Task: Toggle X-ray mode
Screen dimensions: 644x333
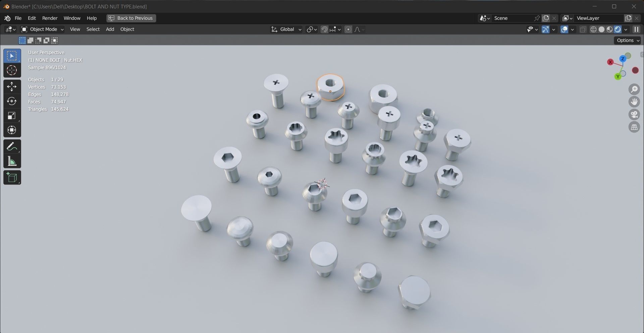Action: pyautogui.click(x=583, y=29)
